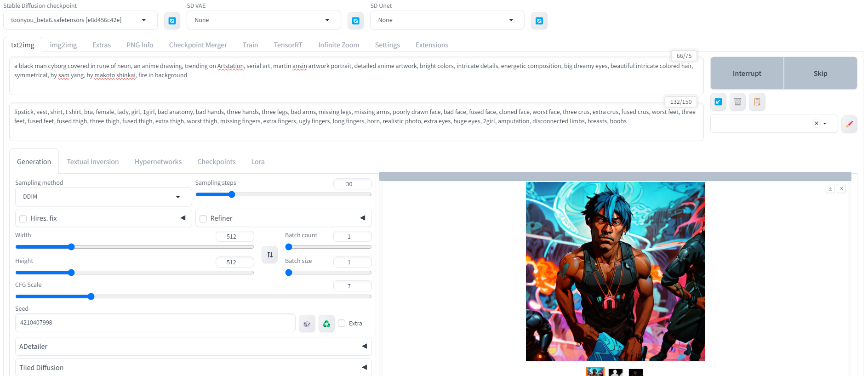Viewport: 868px width, 376px height.
Task: Open the Sampling method dropdown
Action: pyautogui.click(x=103, y=197)
